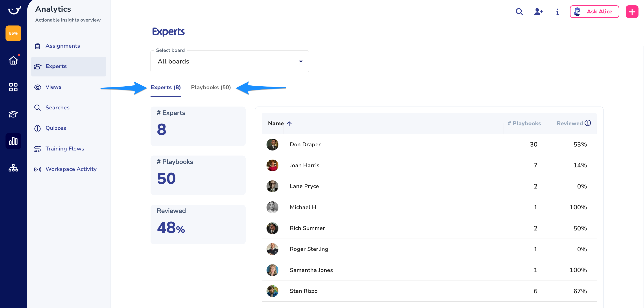Click the search magnifier icon in top bar
644x308 pixels.
pyautogui.click(x=519, y=12)
